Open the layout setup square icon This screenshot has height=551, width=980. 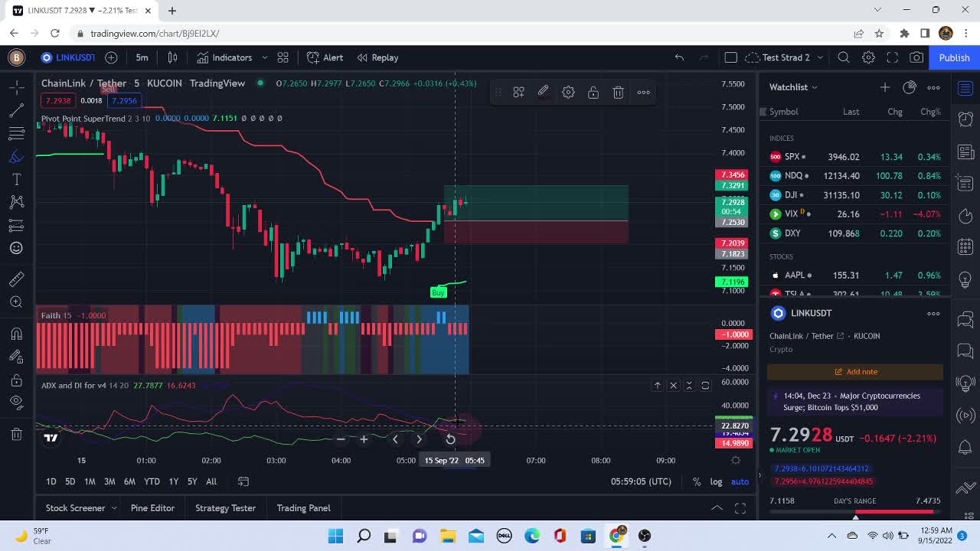point(730,57)
